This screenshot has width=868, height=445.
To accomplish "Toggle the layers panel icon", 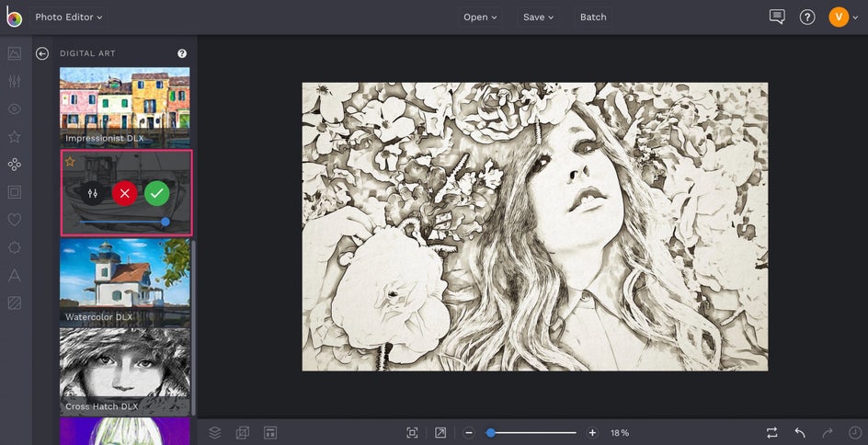I will click(x=214, y=432).
